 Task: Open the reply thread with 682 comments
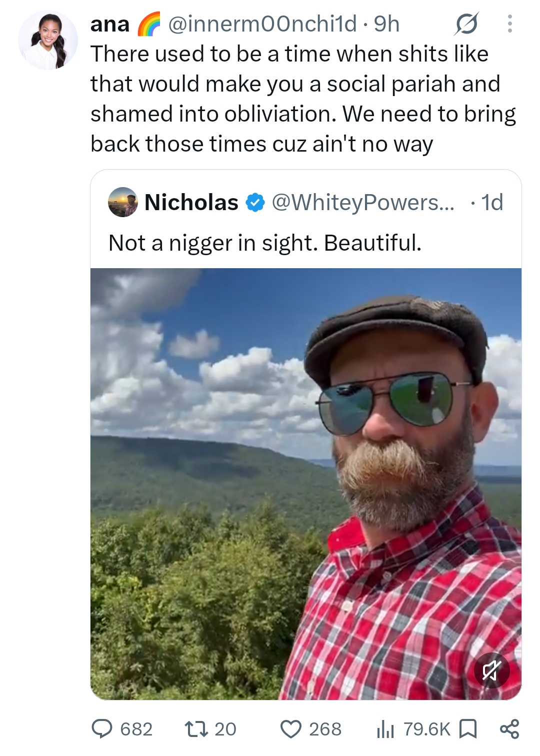pos(122,729)
